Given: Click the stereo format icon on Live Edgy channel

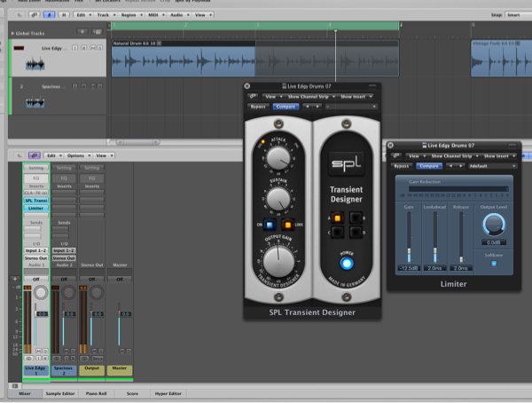Looking at the screenshot, I should pyautogui.click(x=29, y=359).
